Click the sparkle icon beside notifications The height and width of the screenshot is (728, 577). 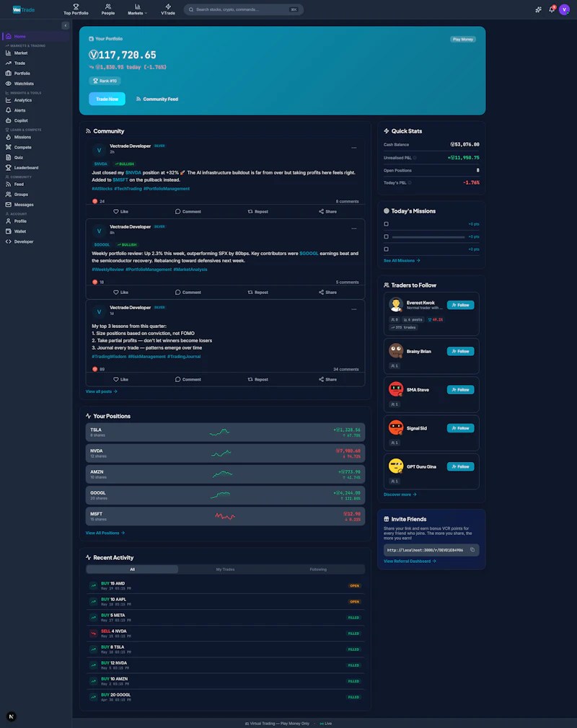538,9
